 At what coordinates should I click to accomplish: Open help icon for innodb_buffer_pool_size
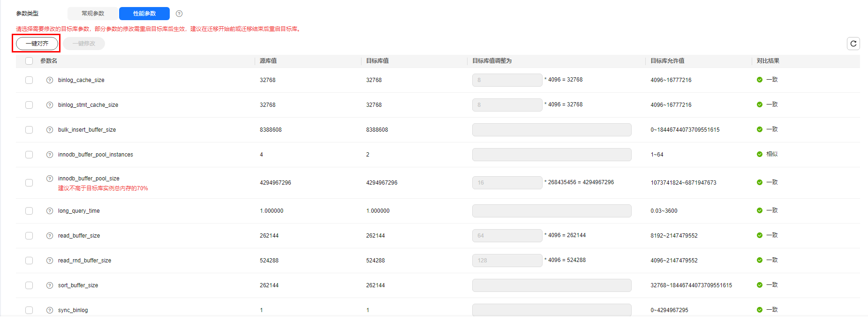click(50, 179)
